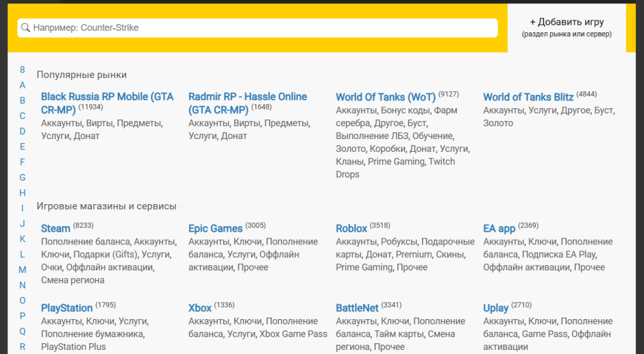Jump to letter L in index
Screen dimensions: 644x354
click(23, 254)
